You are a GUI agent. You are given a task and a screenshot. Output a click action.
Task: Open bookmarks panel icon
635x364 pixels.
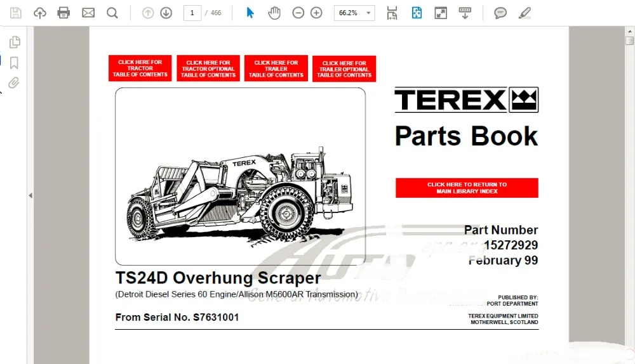[14, 63]
